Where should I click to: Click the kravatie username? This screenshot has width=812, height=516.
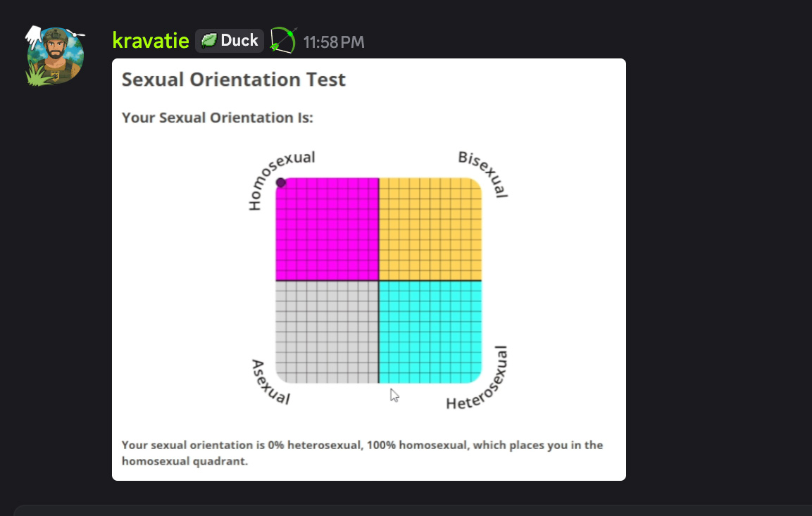[151, 41]
